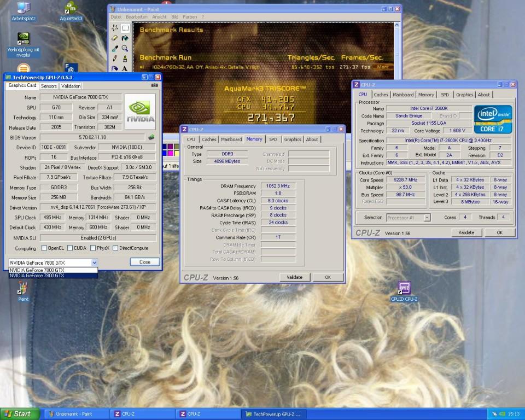The width and height of the screenshot is (525, 420).
Task: Open Caches tab in the CPU-Z processor window
Action: (x=381, y=95)
